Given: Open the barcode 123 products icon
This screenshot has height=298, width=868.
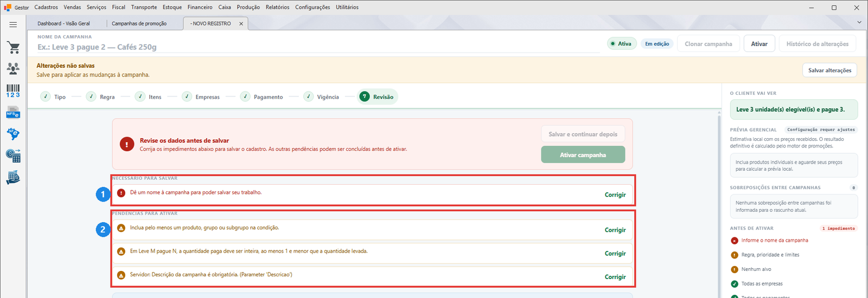Looking at the screenshot, I should [13, 91].
